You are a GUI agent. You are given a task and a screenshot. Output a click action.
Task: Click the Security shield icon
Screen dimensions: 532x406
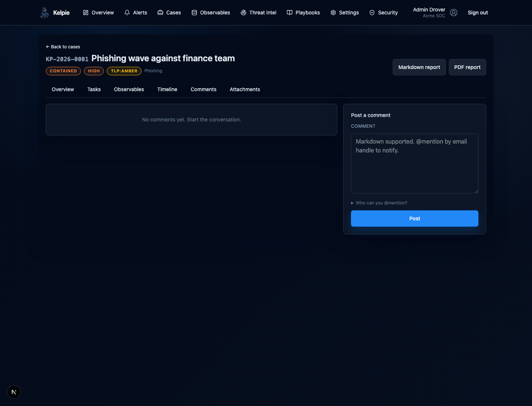(372, 13)
